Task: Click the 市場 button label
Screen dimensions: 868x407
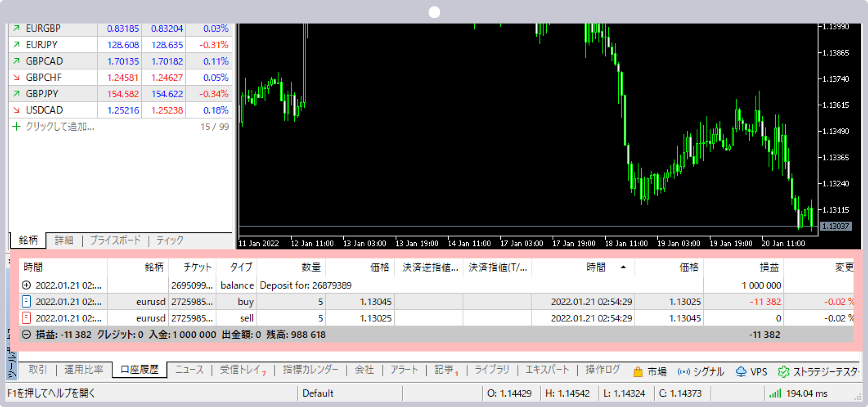Action: 657,372
